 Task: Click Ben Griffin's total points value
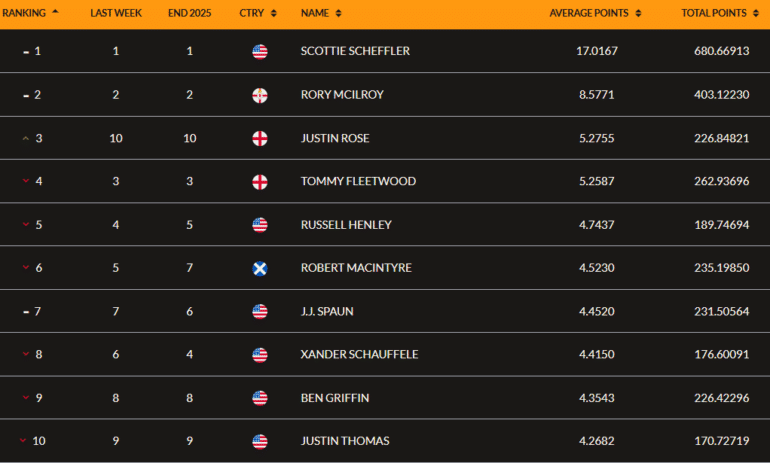[x=714, y=398]
